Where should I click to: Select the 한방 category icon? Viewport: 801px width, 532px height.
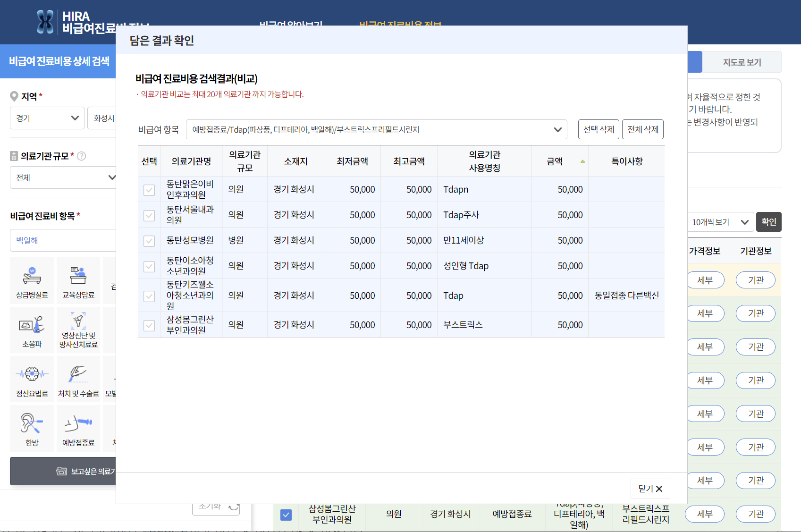(31, 427)
